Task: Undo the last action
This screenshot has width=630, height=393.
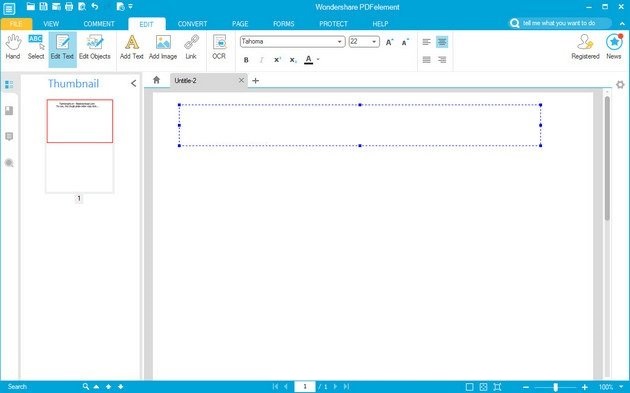Action: click(x=95, y=6)
